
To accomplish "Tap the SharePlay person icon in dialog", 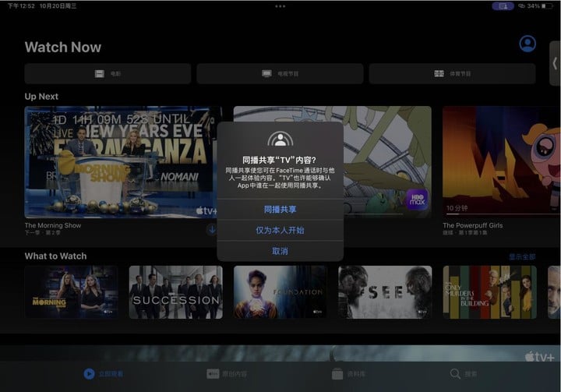I will pyautogui.click(x=280, y=139).
